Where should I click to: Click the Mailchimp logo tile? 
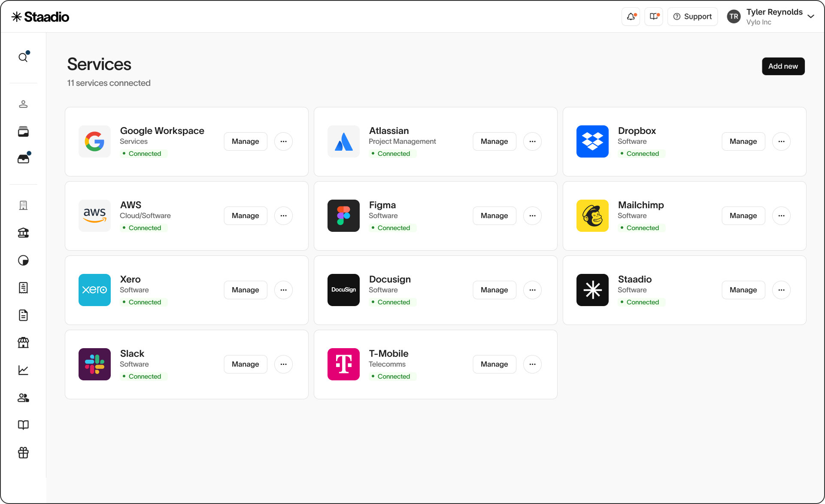(592, 216)
